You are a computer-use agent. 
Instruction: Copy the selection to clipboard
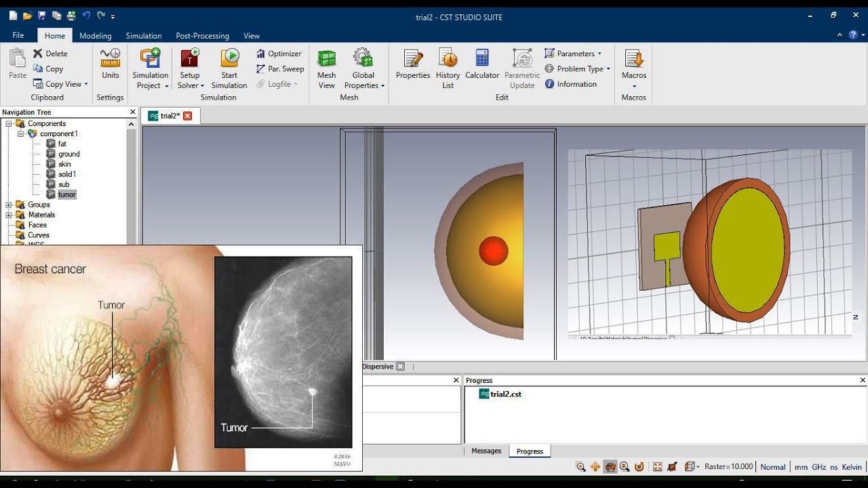(x=48, y=68)
